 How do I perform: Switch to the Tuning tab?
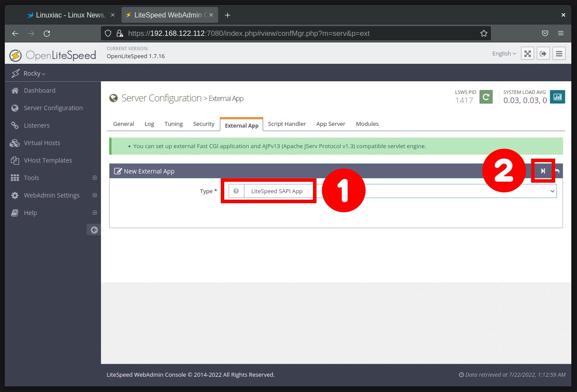click(x=174, y=124)
